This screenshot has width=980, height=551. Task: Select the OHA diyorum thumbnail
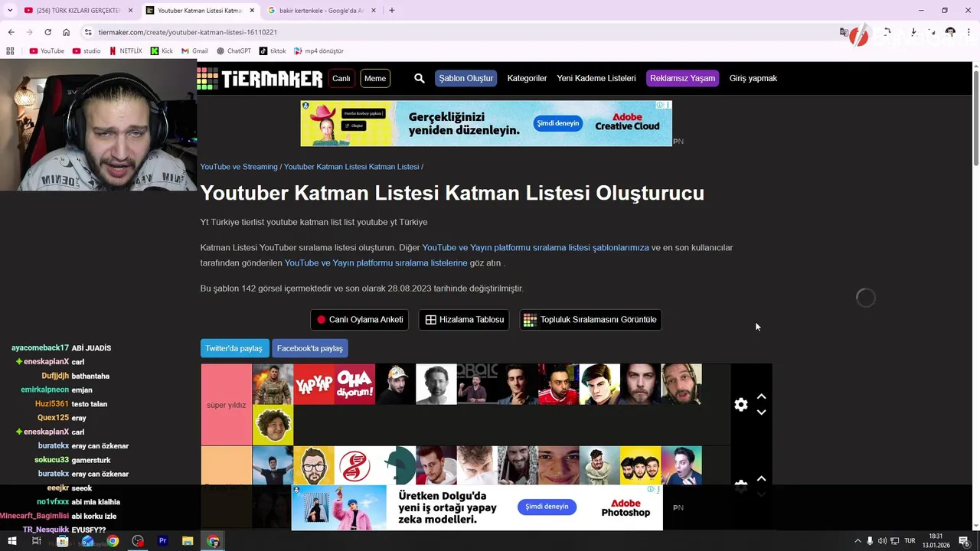(354, 384)
